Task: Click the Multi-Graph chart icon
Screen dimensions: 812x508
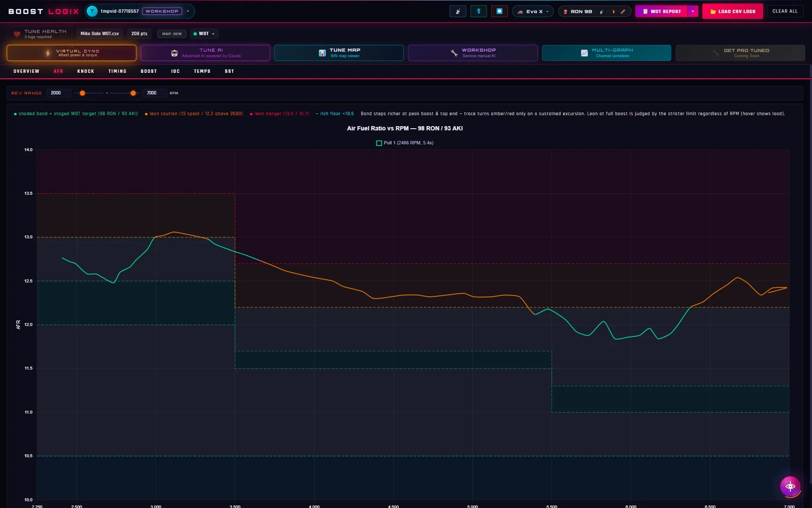Action: pyautogui.click(x=584, y=53)
